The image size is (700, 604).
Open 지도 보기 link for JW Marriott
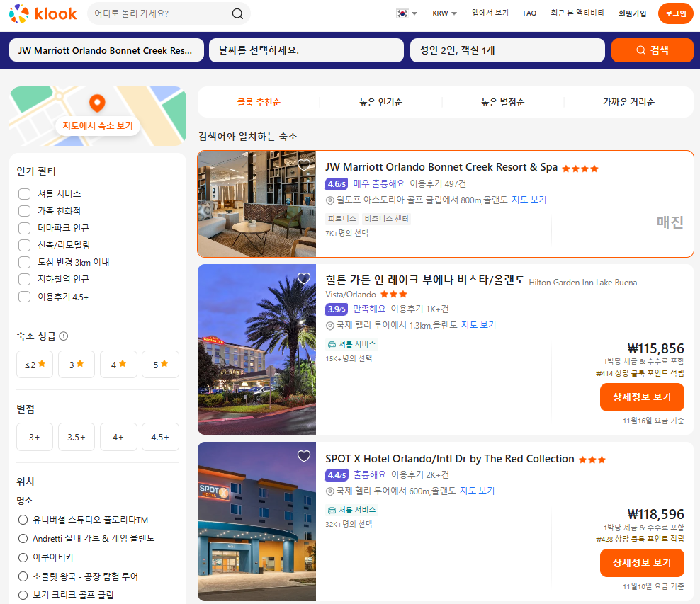point(529,200)
